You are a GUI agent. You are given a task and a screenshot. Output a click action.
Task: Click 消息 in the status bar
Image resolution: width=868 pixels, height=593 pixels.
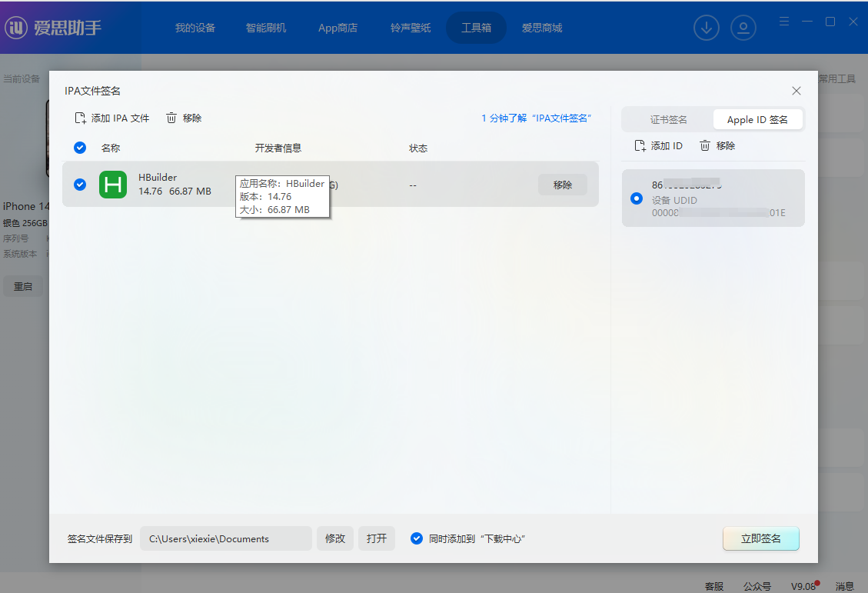click(x=845, y=586)
